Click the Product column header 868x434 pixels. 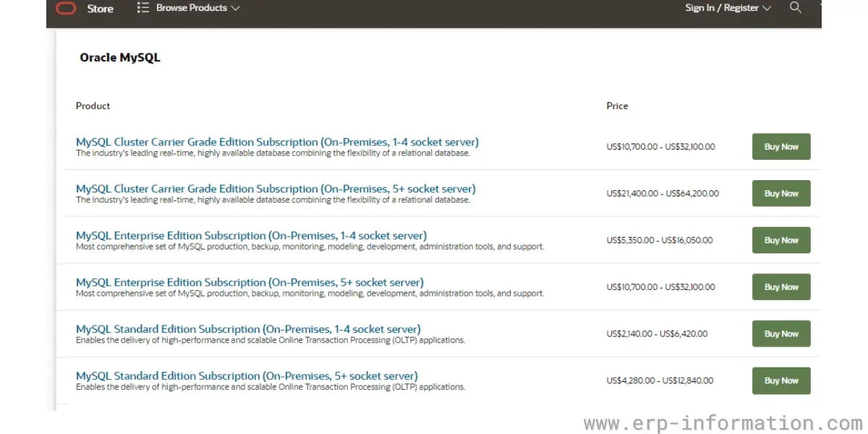point(93,106)
